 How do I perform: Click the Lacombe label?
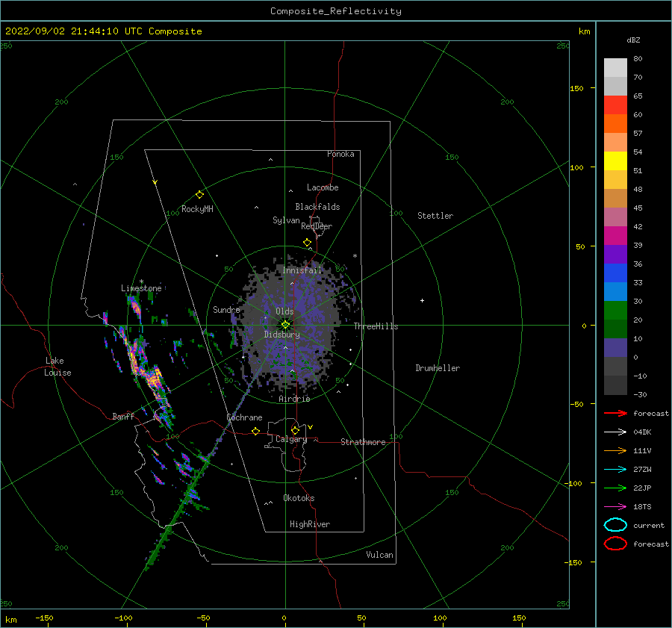point(323,187)
